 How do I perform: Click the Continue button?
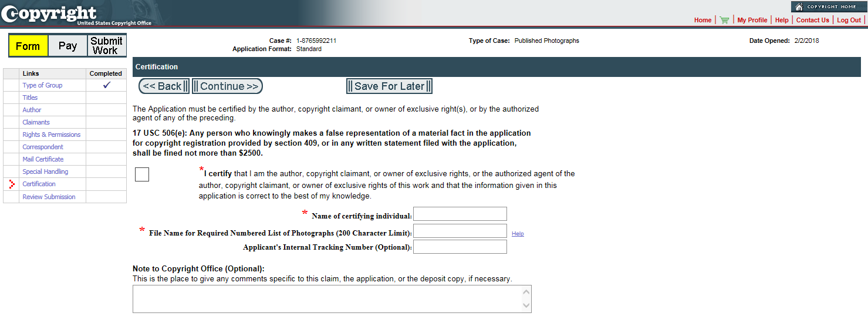point(228,86)
